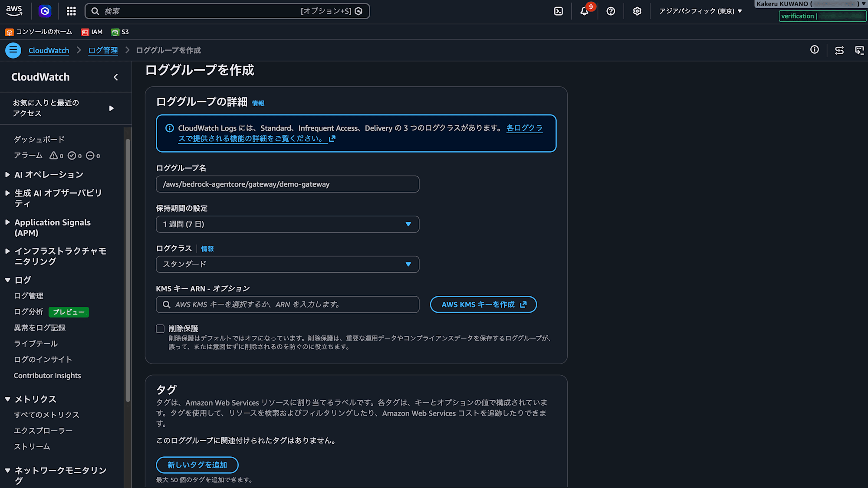Open ログのインサイト in sidebar
This screenshot has height=488, width=868.
coord(43,360)
